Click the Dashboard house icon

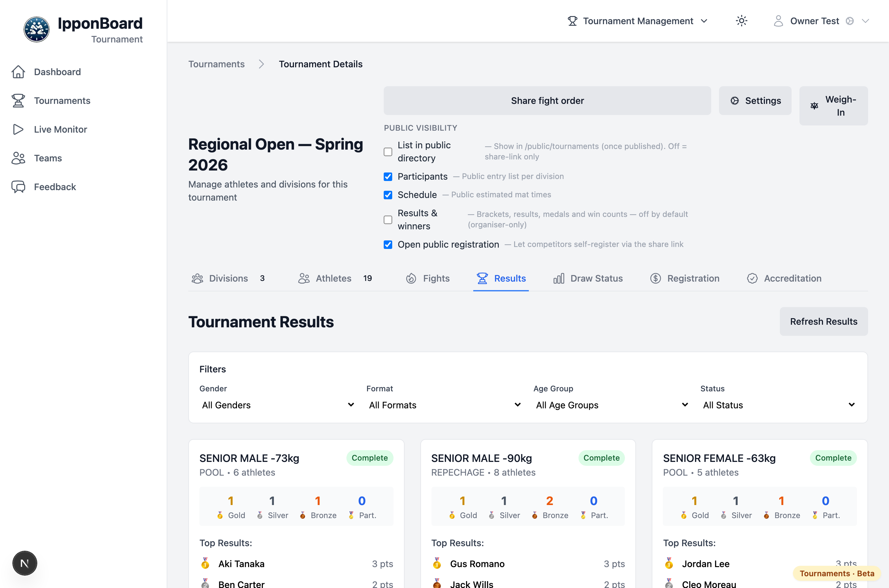click(18, 72)
